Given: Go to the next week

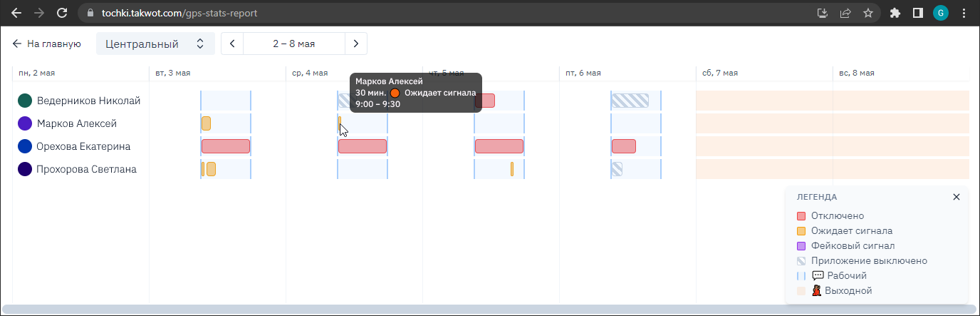Looking at the screenshot, I should pos(356,44).
